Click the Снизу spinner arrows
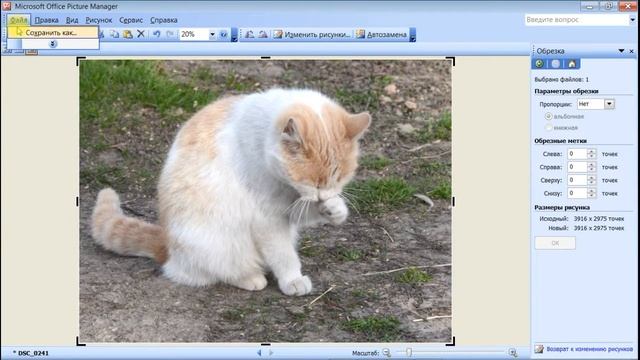Viewport: 640px width, 360px height. coord(591,193)
